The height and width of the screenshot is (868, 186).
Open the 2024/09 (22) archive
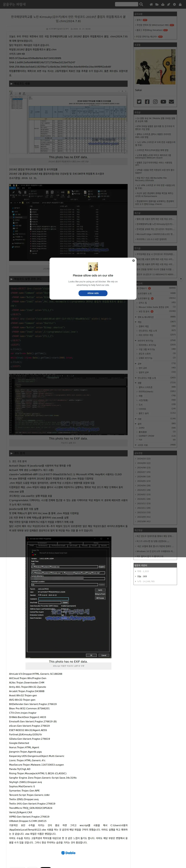tap(144, 463)
